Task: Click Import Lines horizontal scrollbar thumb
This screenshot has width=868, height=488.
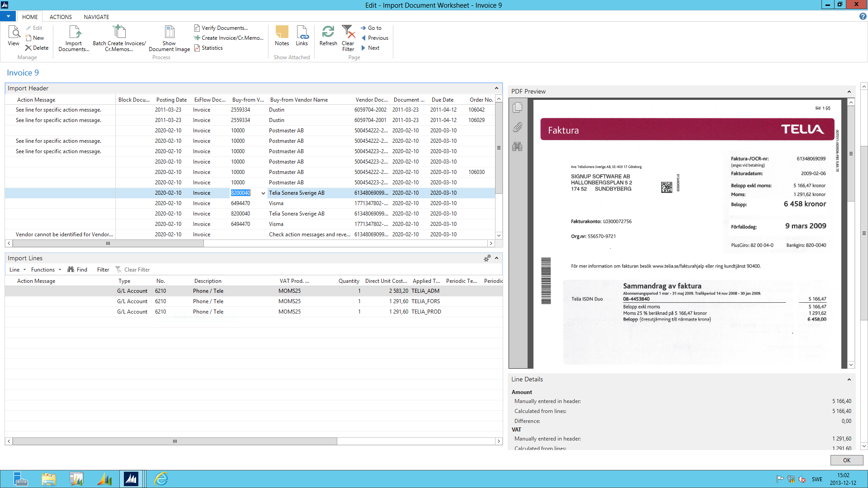Action: point(175,441)
